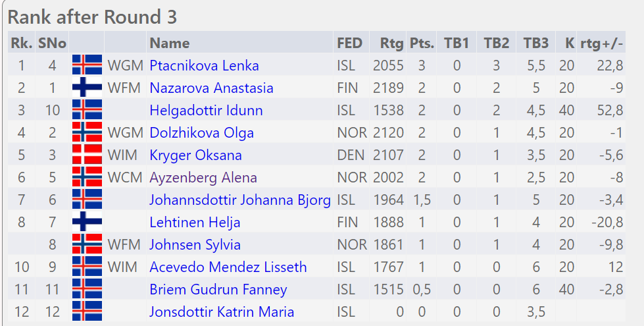644x326 pixels.
Task: Click the Name column header
Action: [x=169, y=43]
